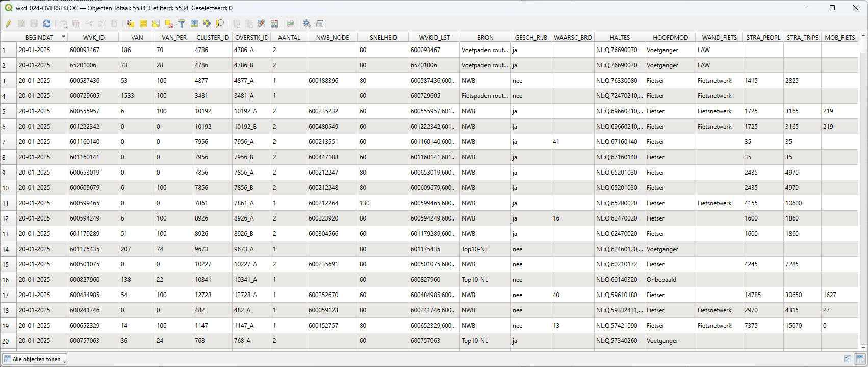The image size is (868, 367).
Task: Select row number 11 header
Action: tap(9, 203)
